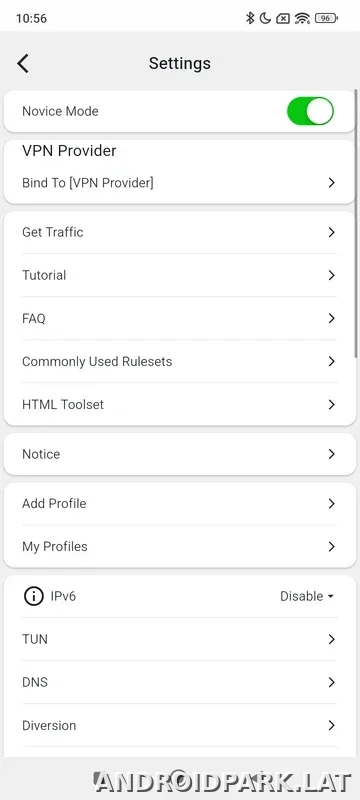Tap the Bluetooth status bar icon

250,18
